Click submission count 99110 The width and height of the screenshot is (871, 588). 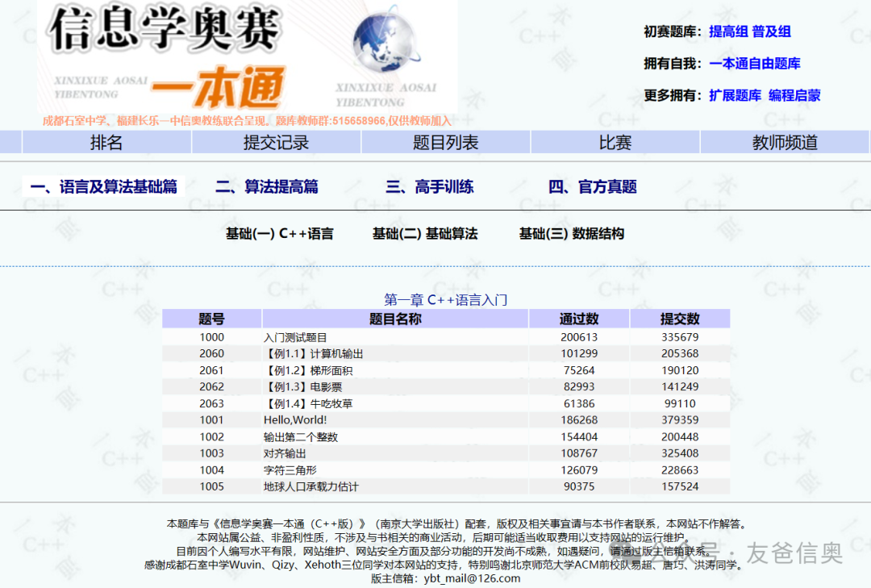[x=680, y=403]
